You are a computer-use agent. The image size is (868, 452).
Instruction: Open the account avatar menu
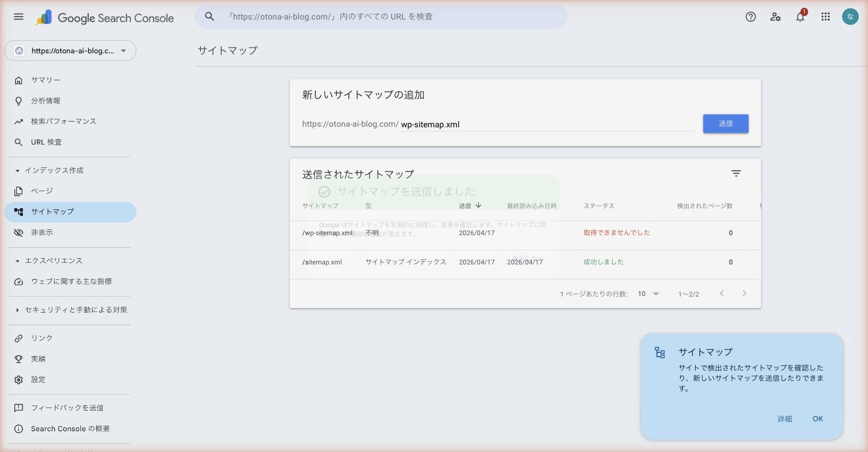(850, 17)
